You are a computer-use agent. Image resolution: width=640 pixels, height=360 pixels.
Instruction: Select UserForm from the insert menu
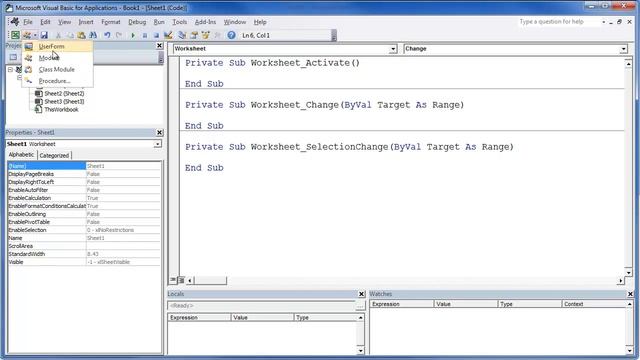click(x=58, y=46)
